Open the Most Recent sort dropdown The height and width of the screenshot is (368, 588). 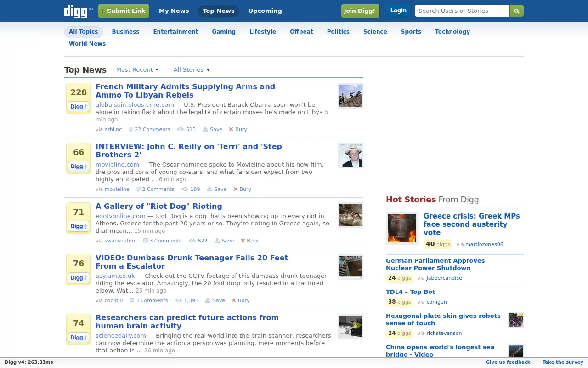(137, 70)
